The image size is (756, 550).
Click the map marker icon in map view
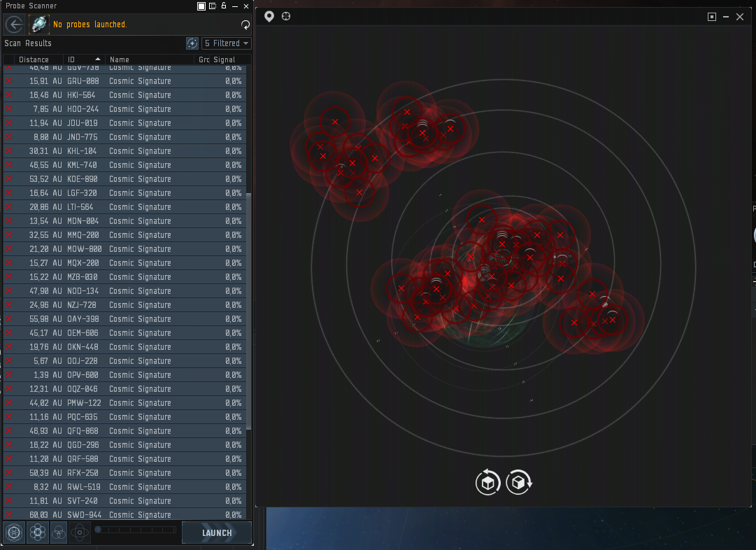click(269, 16)
